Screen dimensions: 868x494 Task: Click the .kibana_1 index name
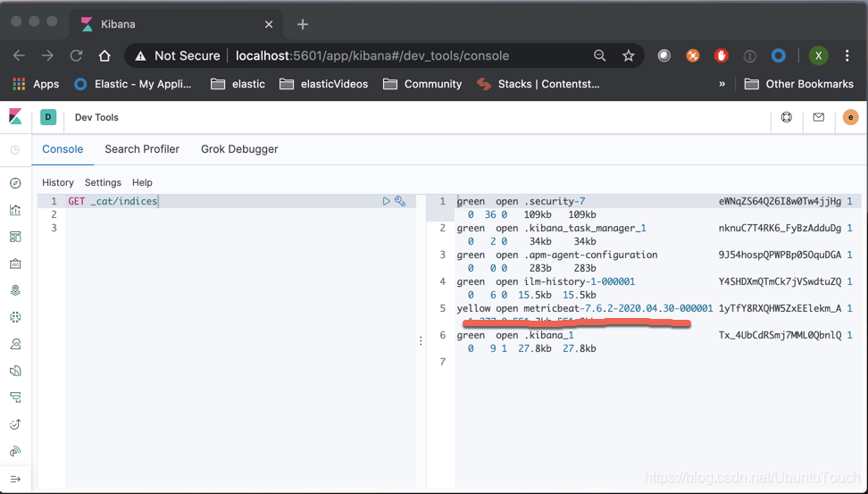coord(549,335)
